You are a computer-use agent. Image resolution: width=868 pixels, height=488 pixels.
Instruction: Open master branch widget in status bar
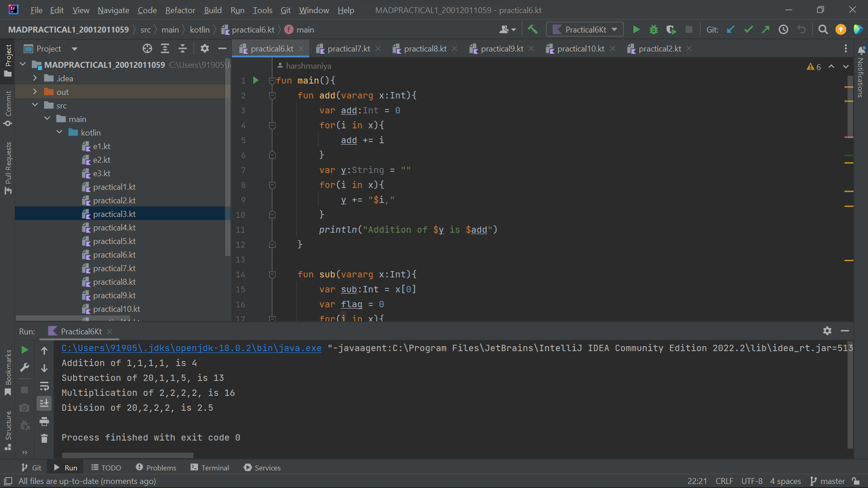pos(827,481)
